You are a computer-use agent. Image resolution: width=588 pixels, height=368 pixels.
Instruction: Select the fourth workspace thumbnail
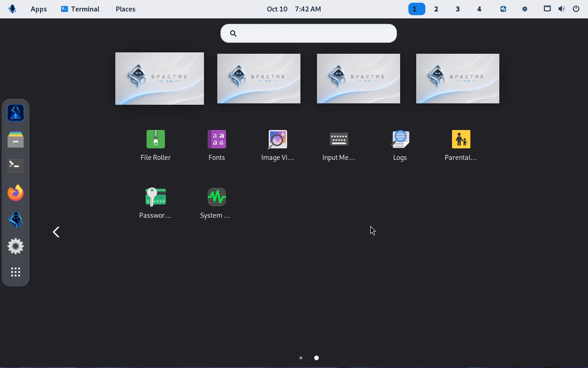pyautogui.click(x=458, y=79)
